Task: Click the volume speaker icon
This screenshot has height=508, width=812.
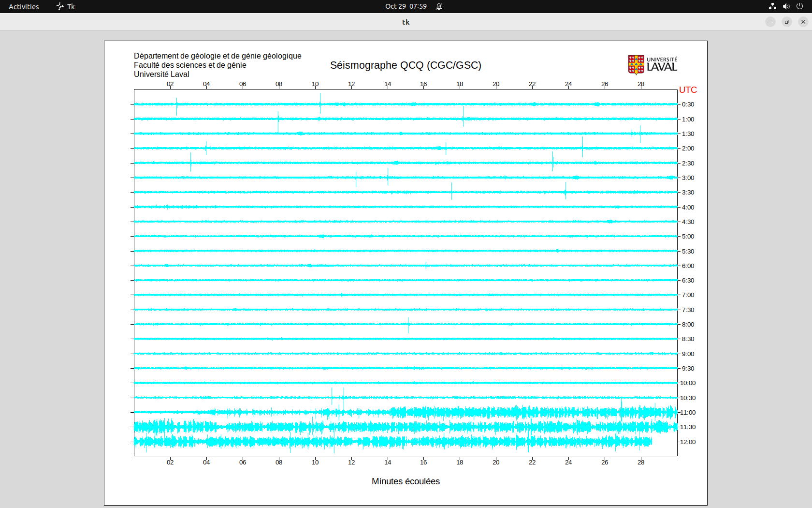Action: pyautogui.click(x=786, y=6)
